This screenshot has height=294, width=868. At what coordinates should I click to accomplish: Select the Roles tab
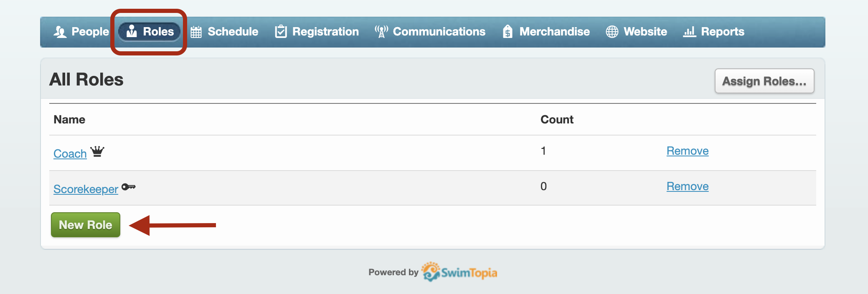(x=150, y=32)
